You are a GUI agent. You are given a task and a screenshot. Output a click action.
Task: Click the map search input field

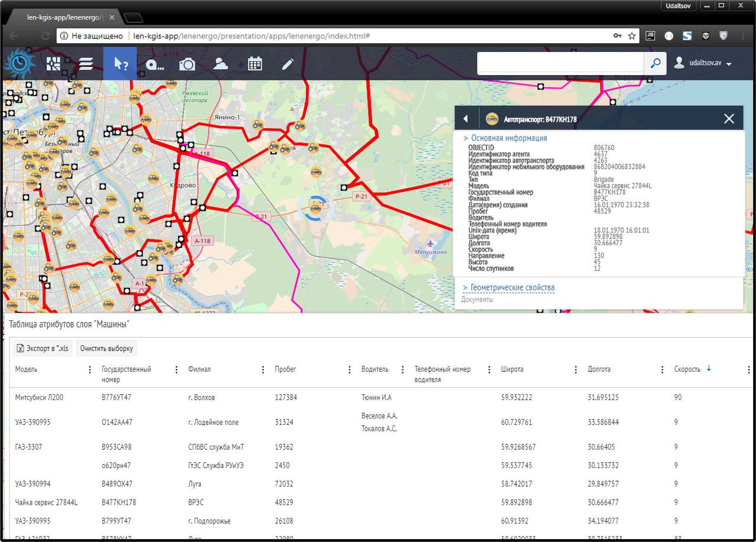tap(560, 64)
